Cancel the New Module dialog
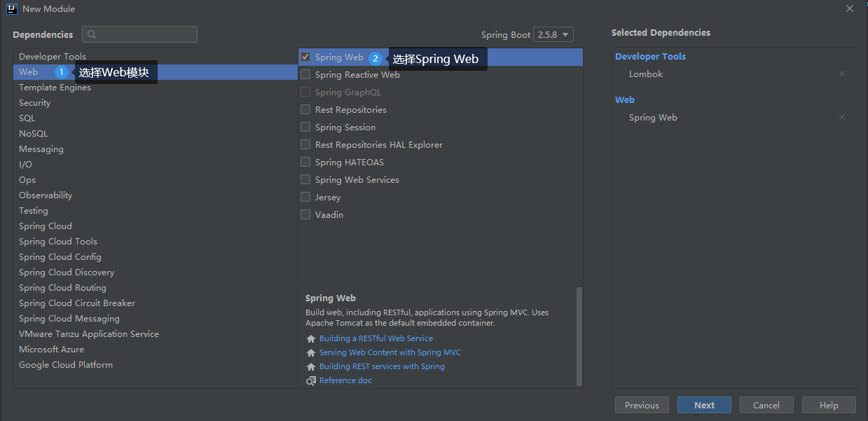Viewport: 868px width, 421px height. pos(766,405)
